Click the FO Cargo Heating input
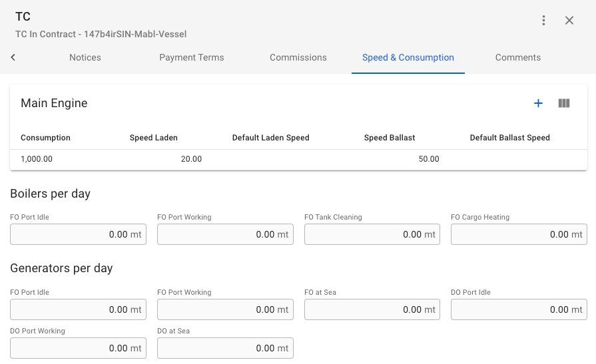 [519, 234]
